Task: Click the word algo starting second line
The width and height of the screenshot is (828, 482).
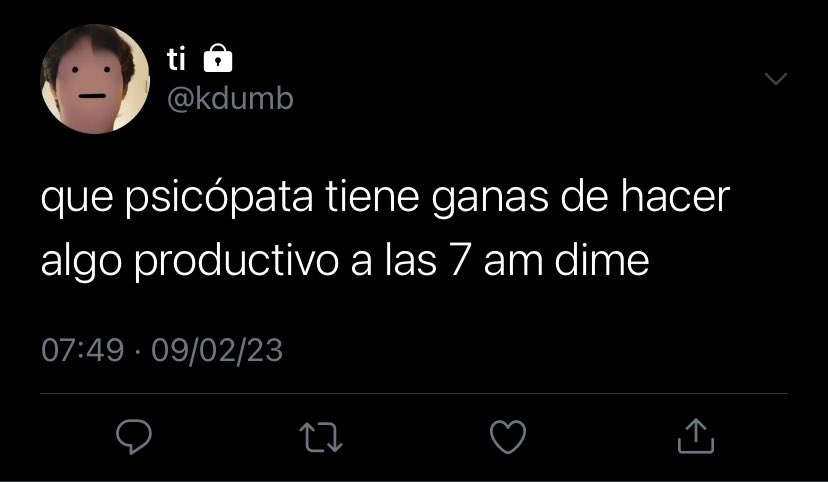Action: coord(81,262)
